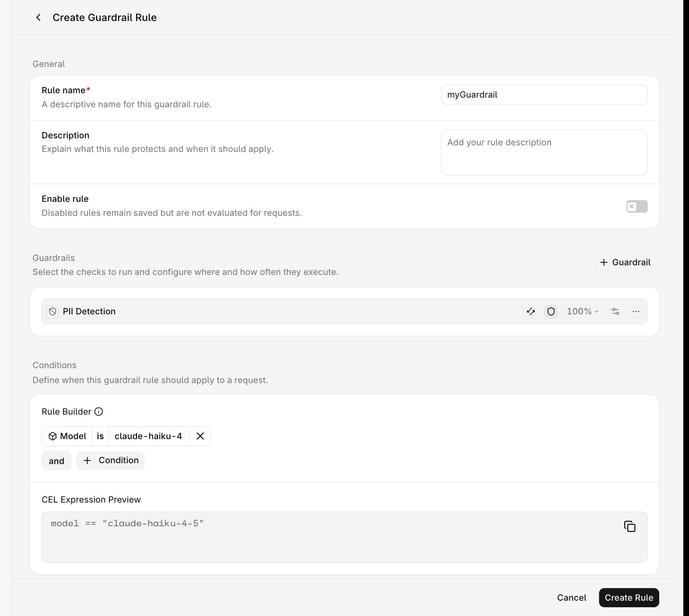Click the Create Guardrail Rule heading
This screenshot has width=689, height=616.
(x=105, y=18)
